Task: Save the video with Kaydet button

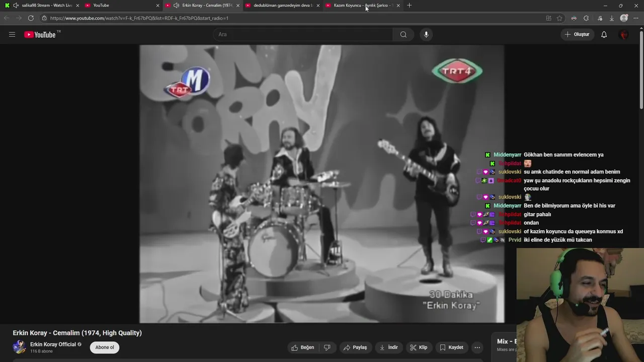Action: 451,347
